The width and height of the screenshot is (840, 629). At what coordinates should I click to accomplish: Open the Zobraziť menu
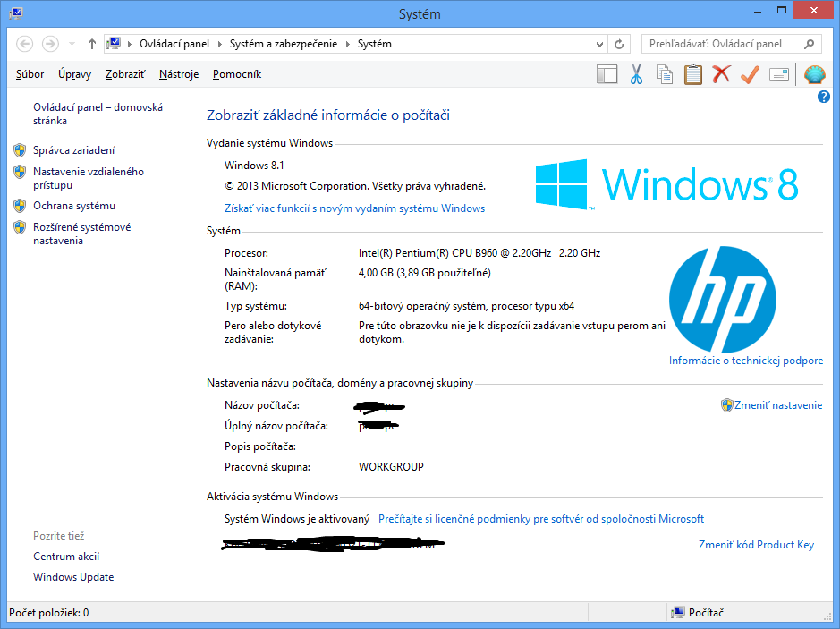tap(125, 74)
